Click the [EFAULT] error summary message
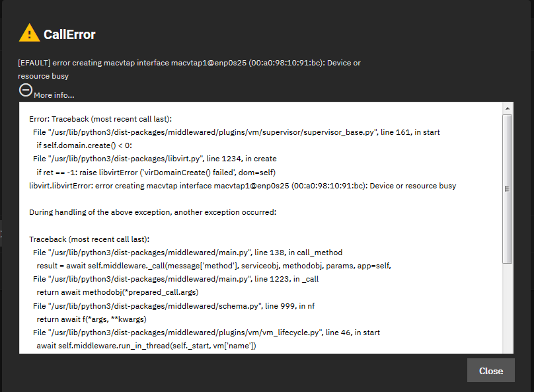The height and width of the screenshot is (392, 534). click(x=189, y=63)
